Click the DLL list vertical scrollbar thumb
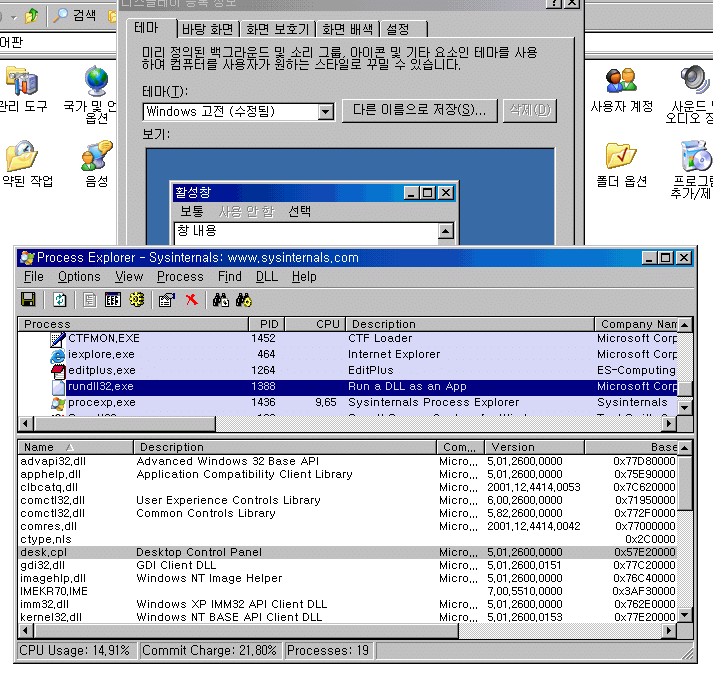This screenshot has width=713, height=680. 685,484
